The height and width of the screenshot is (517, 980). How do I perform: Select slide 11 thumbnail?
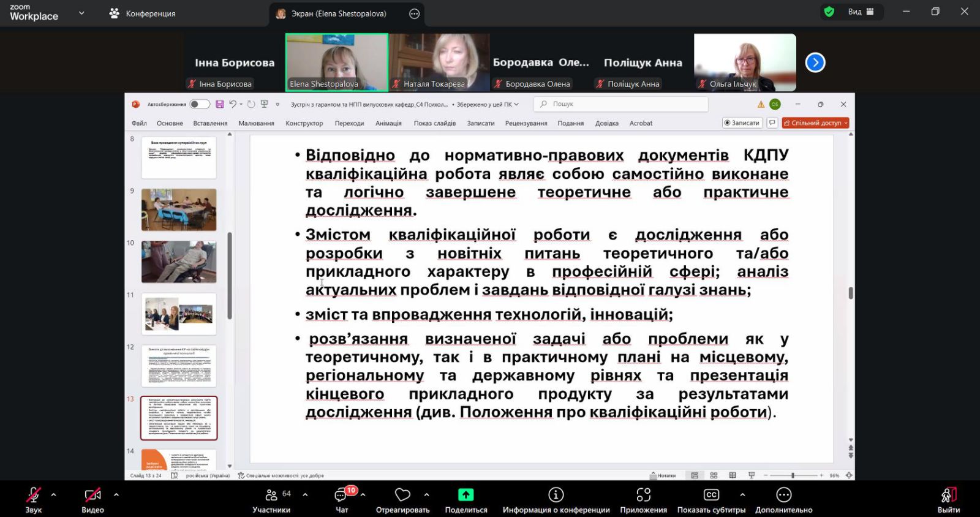tap(179, 314)
